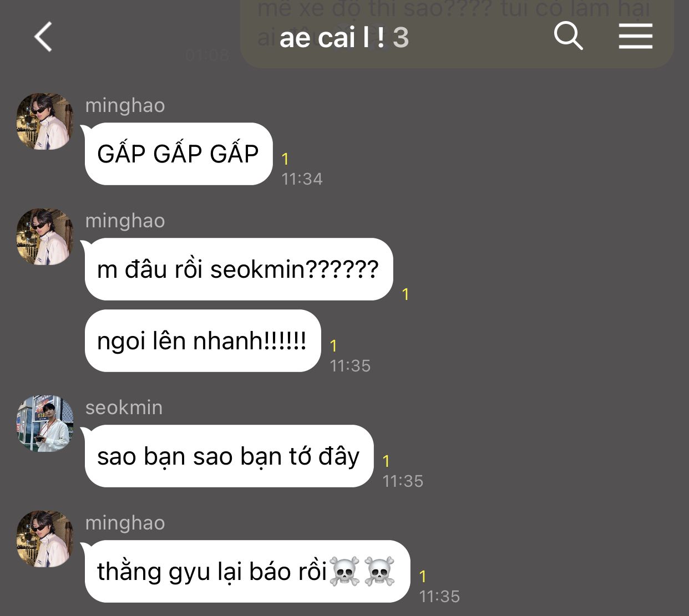This screenshot has height=616, width=689.
Task: Open the hamburger menu icon
Action: pos(636,37)
